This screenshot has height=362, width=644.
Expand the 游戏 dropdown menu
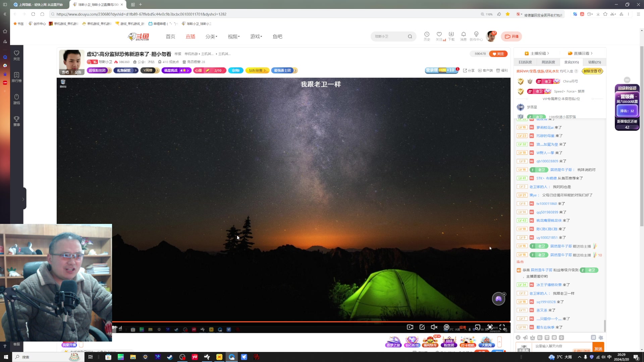point(256,37)
